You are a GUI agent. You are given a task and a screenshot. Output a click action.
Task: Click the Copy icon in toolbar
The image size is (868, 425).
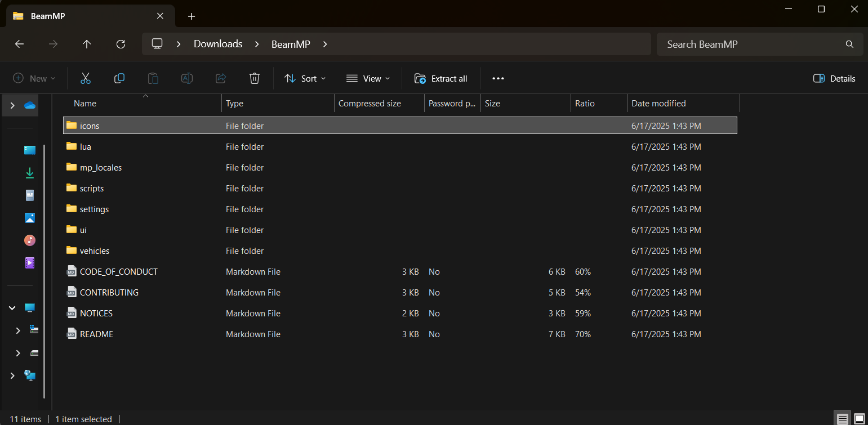[119, 78]
